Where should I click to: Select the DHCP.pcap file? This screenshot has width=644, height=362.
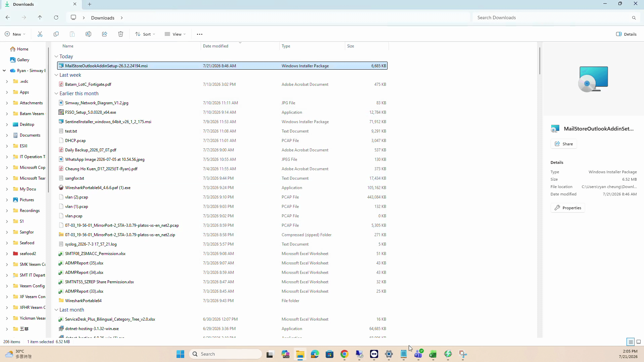click(x=222, y=141)
